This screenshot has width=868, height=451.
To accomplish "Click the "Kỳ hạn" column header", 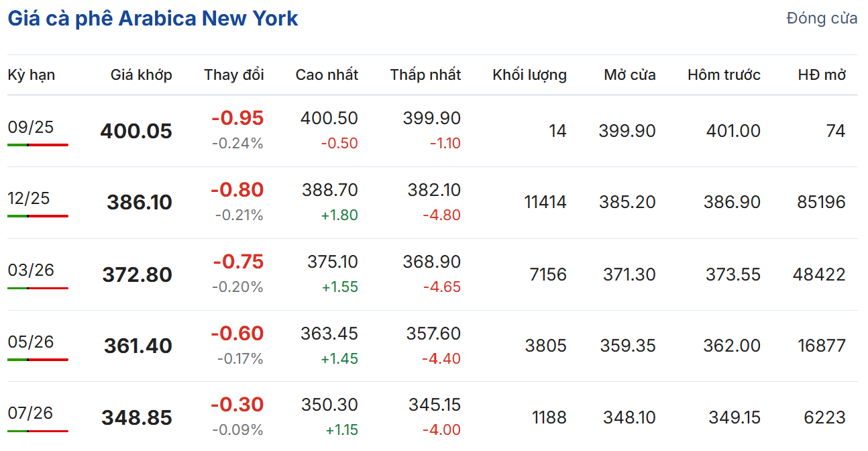I will tap(32, 74).
